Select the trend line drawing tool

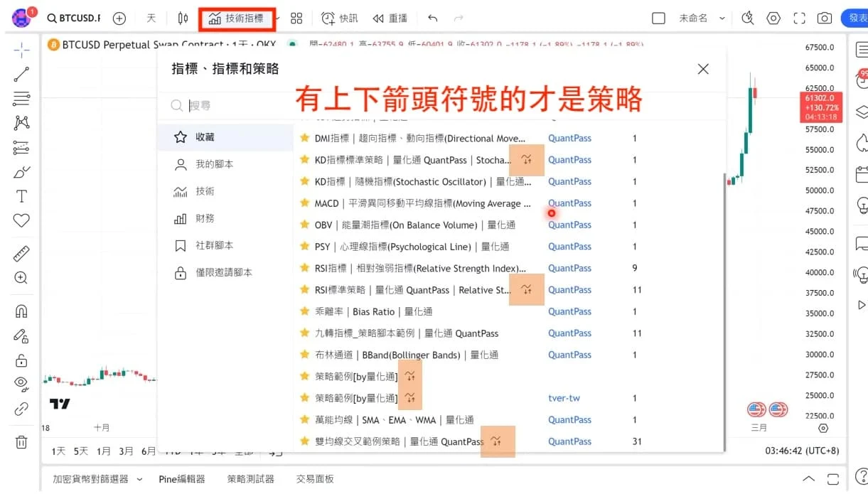tap(21, 74)
